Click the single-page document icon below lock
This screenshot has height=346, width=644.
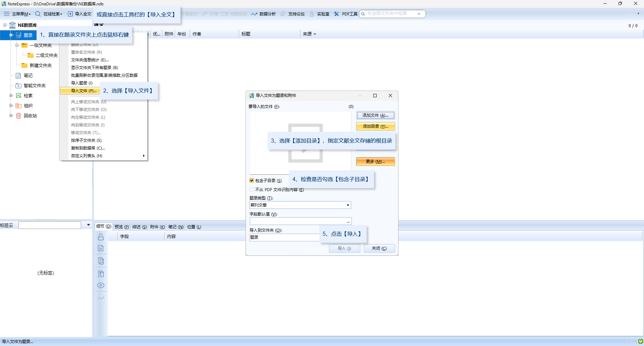[101, 248]
